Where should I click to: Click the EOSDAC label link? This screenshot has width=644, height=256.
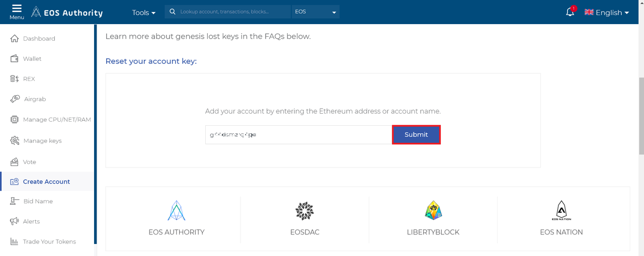(304, 232)
